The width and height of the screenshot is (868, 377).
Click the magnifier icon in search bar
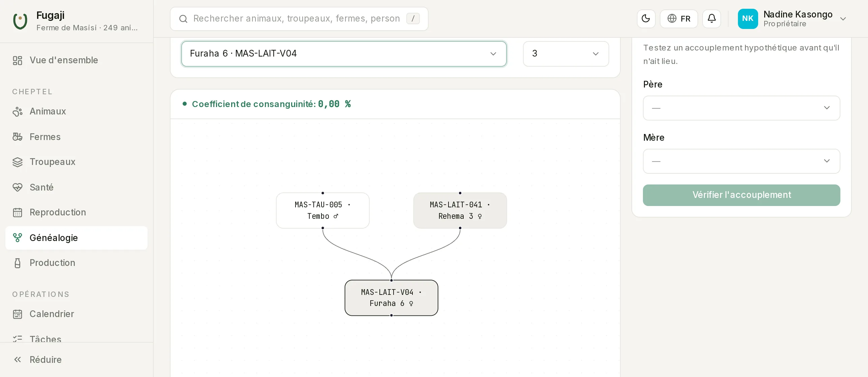pyautogui.click(x=183, y=19)
